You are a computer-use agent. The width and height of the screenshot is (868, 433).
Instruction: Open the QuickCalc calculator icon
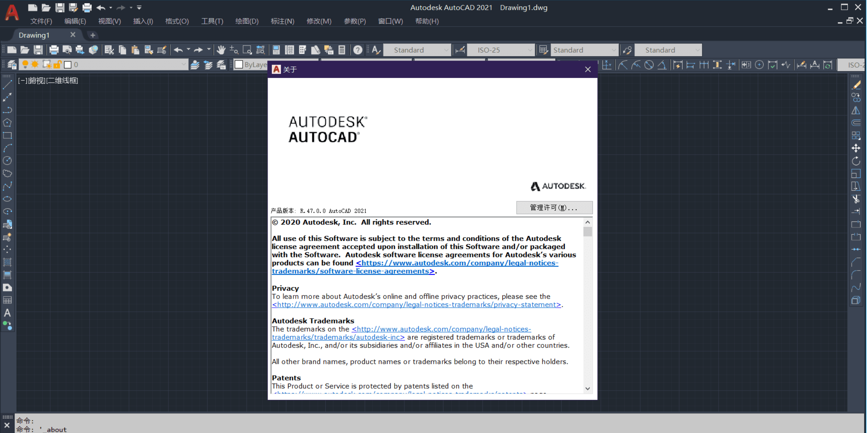coord(342,50)
